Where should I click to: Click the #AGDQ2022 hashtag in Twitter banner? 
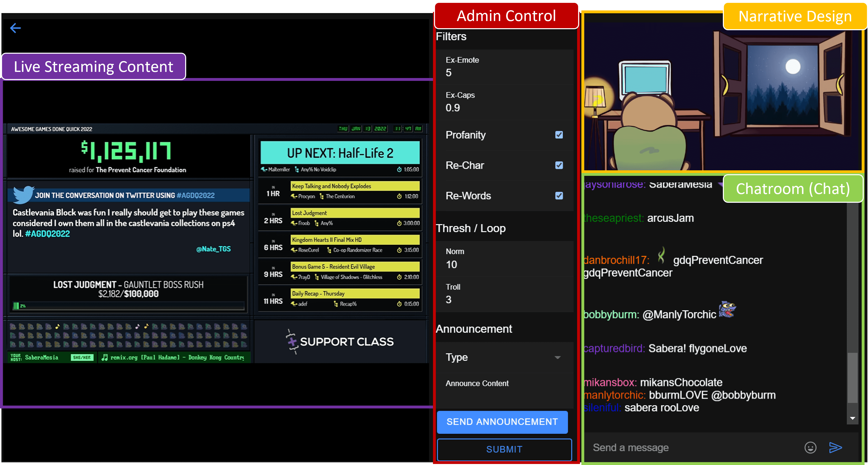click(x=195, y=195)
